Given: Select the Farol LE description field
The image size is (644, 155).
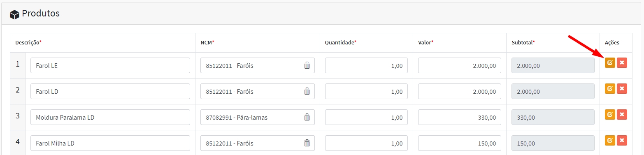Looking at the screenshot, I should 110,65.
